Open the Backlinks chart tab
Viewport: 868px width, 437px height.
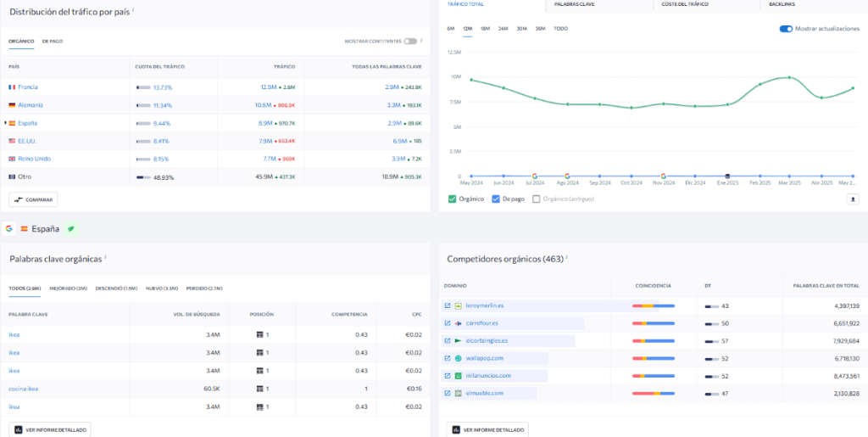[x=782, y=4]
